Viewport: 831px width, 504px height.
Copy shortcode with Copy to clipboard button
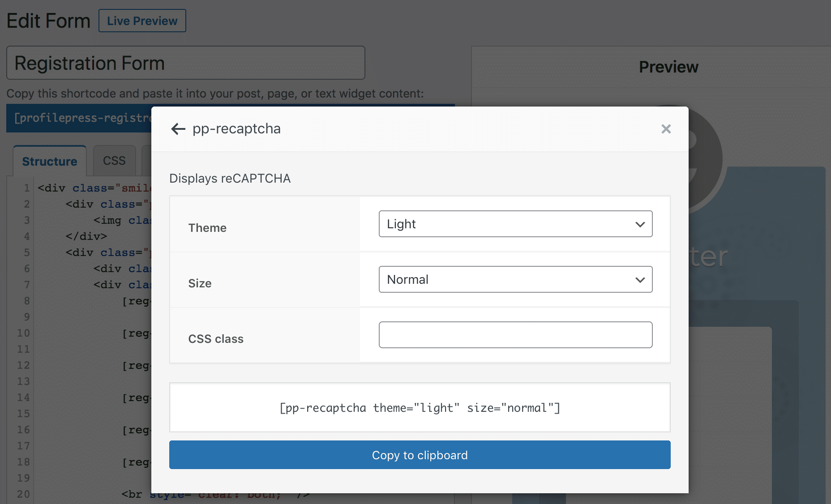(420, 455)
